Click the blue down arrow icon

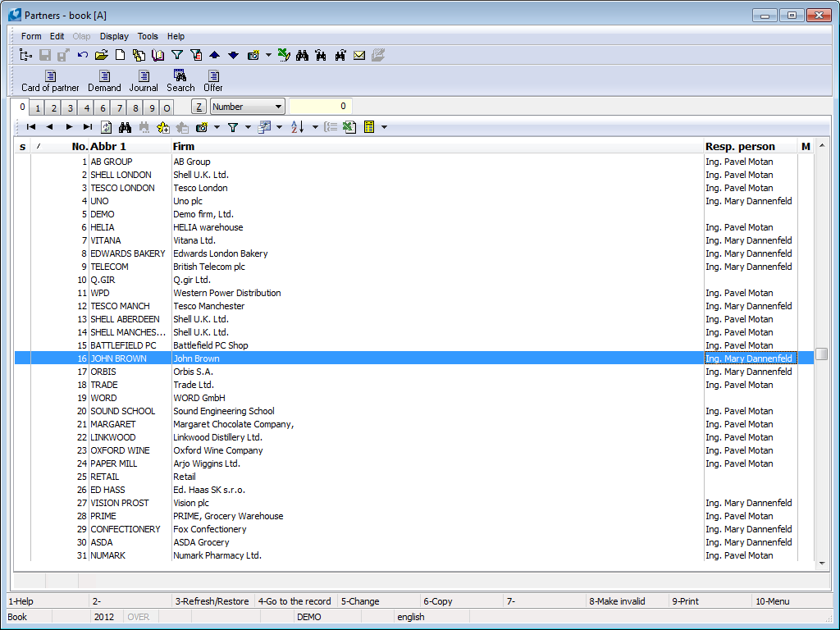(x=234, y=55)
